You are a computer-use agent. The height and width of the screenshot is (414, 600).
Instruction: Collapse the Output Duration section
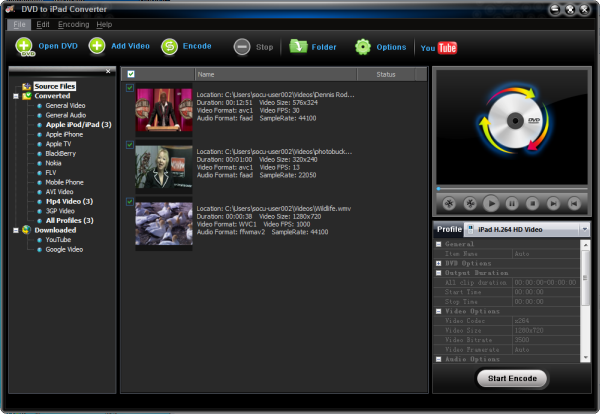click(x=439, y=273)
